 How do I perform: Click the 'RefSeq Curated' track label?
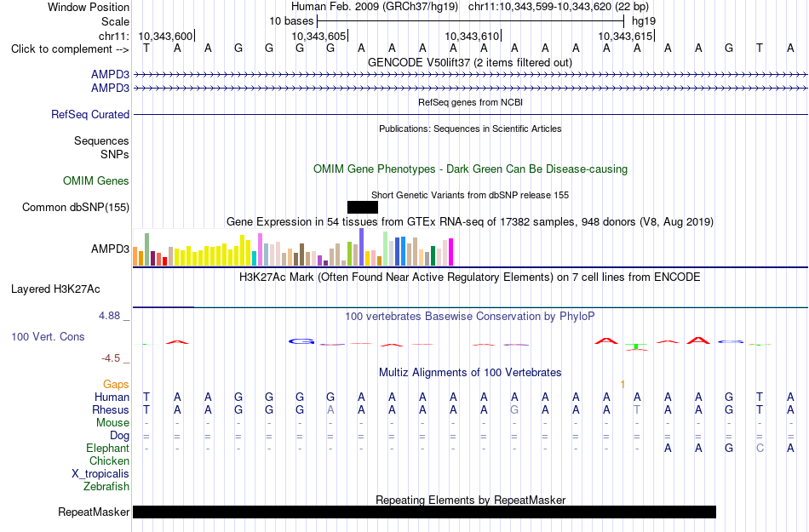click(90, 114)
